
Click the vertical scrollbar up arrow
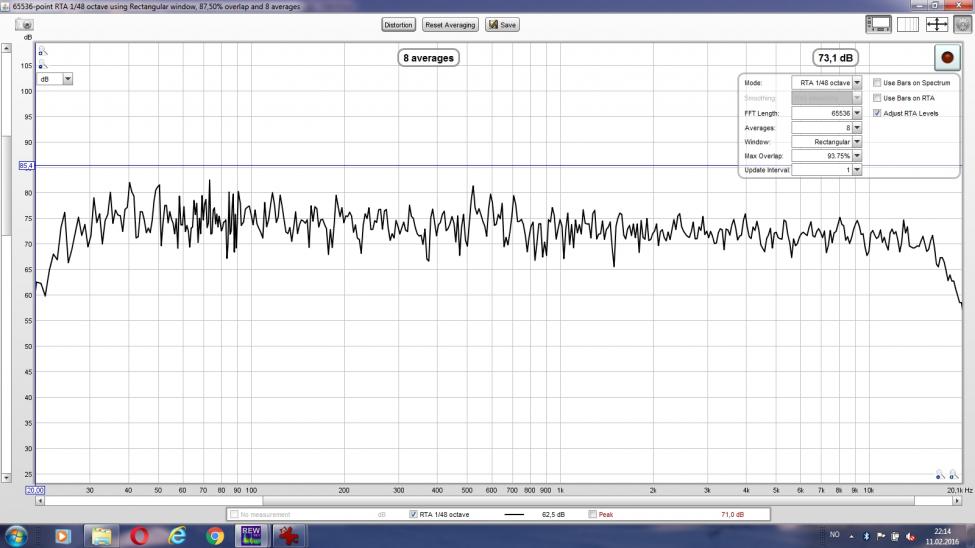(x=6, y=48)
